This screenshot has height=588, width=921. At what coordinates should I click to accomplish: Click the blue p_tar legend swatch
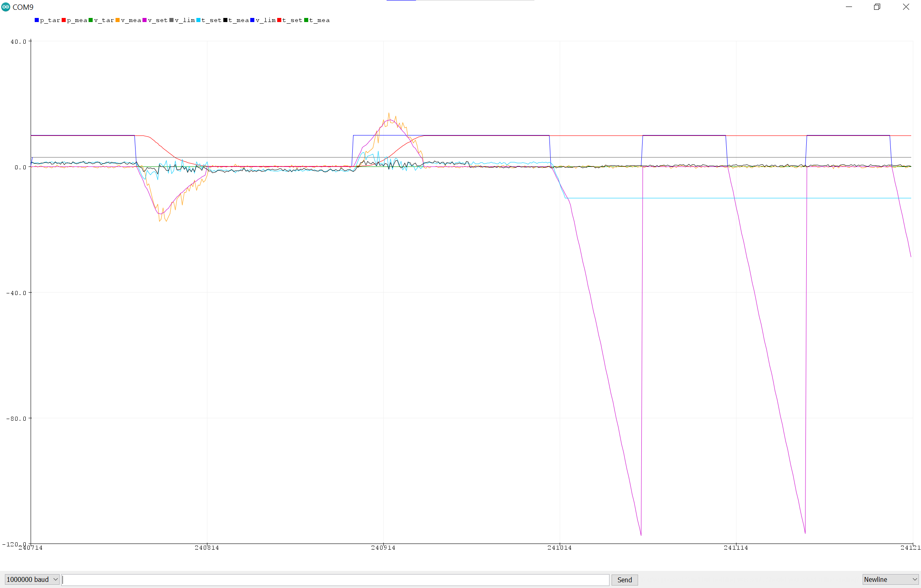(x=37, y=20)
